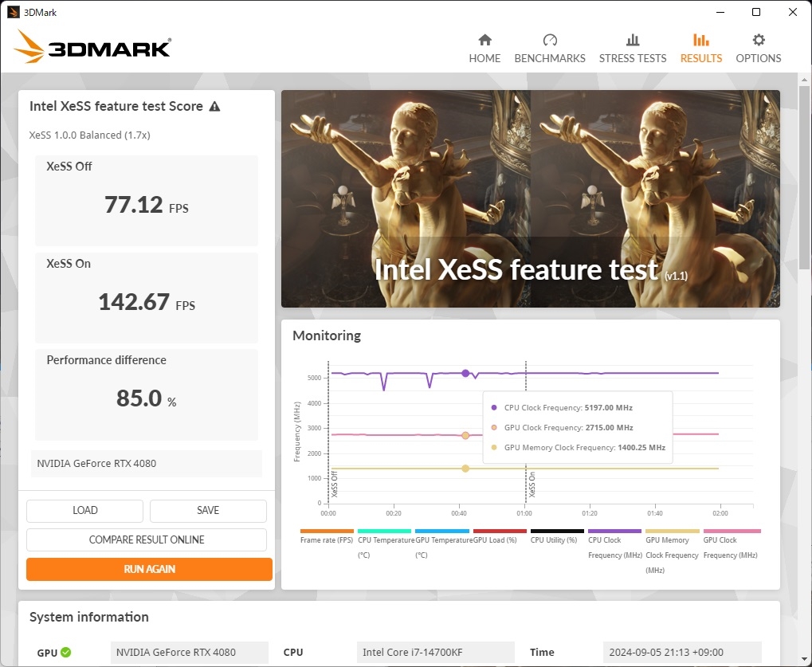Image resolution: width=812 pixels, height=667 pixels.
Task: Click the vertical scrollbar thumb
Action: (804, 177)
